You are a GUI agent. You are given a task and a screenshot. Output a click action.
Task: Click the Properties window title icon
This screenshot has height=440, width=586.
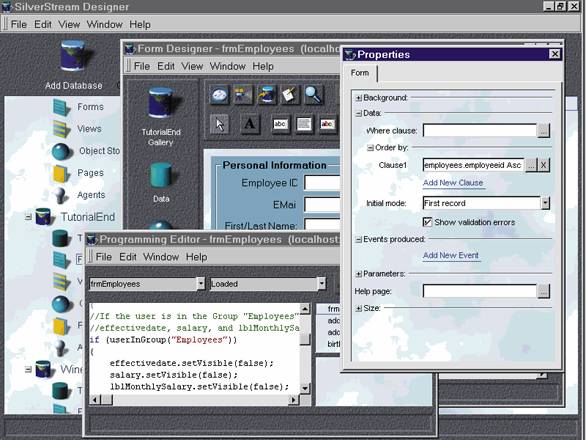click(350, 55)
